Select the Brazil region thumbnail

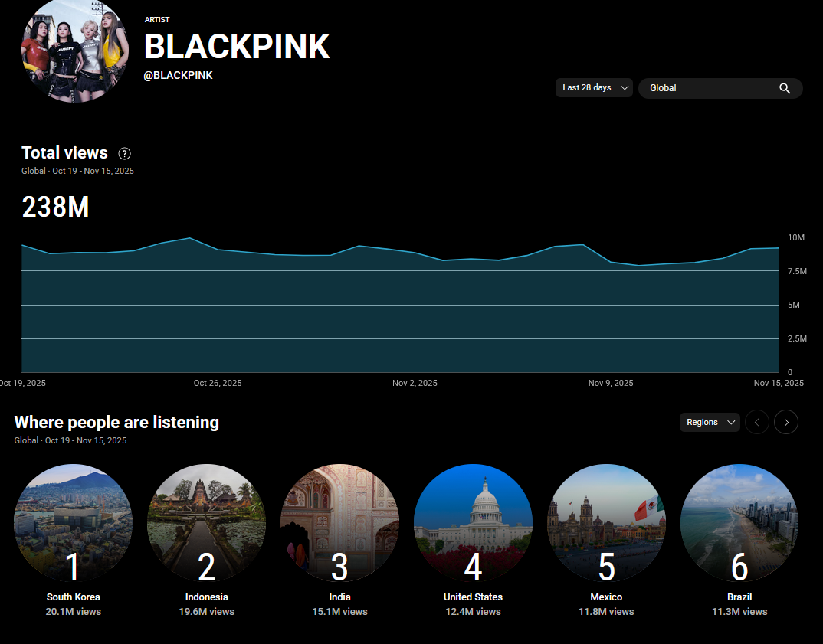[x=739, y=523]
